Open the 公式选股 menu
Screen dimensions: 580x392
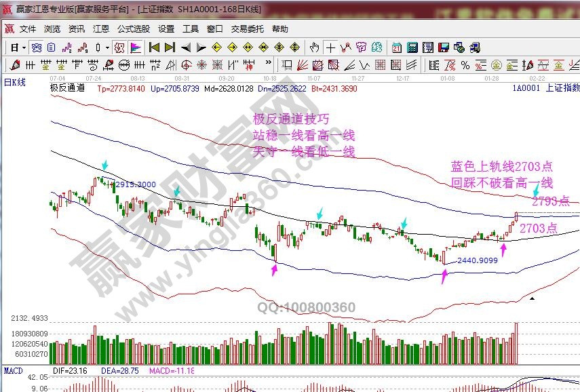point(134,29)
